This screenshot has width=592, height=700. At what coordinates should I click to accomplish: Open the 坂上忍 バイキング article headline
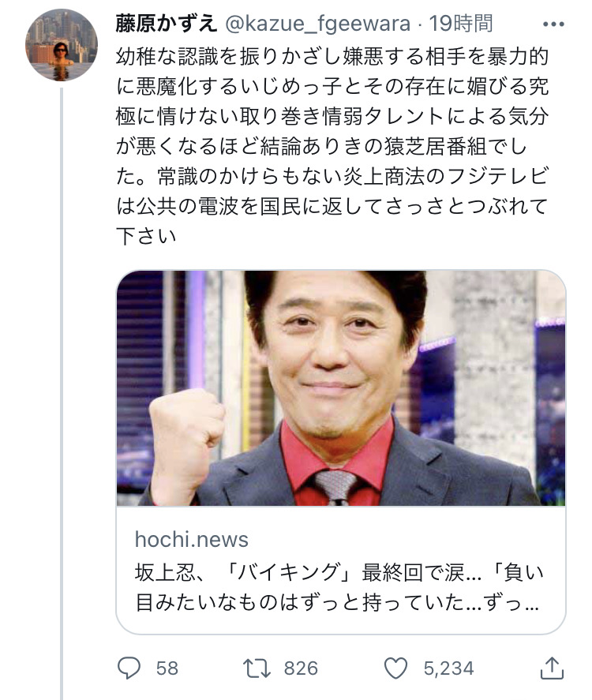[x=339, y=587]
